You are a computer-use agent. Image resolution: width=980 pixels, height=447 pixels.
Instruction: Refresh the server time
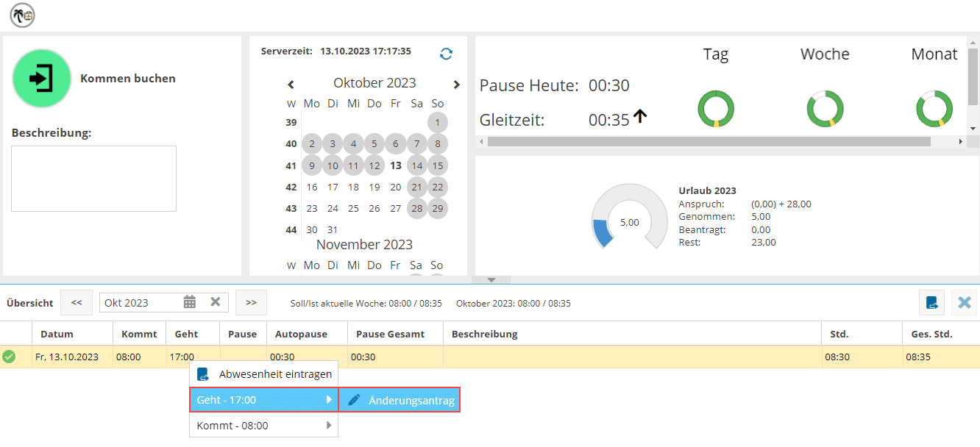tap(446, 54)
